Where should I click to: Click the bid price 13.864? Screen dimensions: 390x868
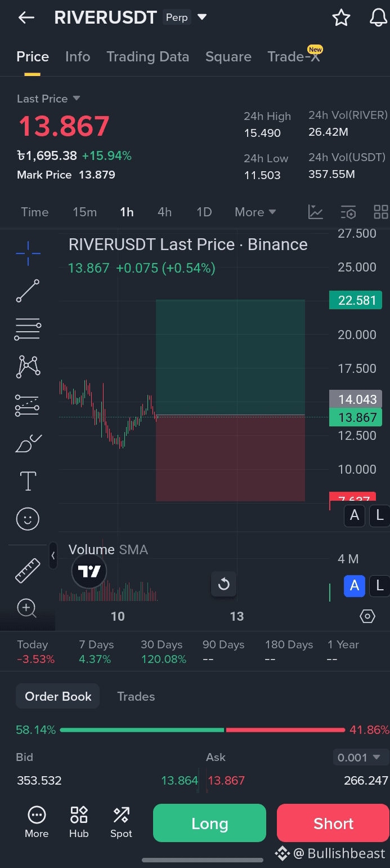tap(180, 781)
